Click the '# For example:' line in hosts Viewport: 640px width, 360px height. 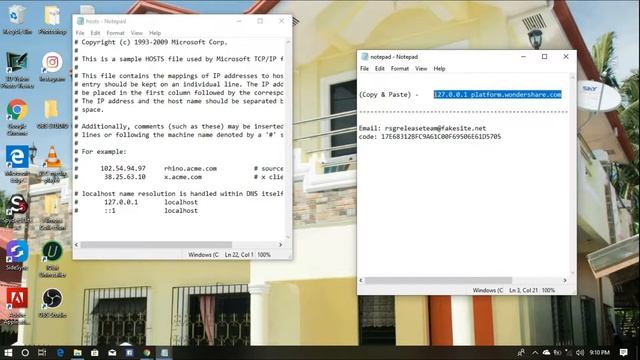[x=100, y=151]
